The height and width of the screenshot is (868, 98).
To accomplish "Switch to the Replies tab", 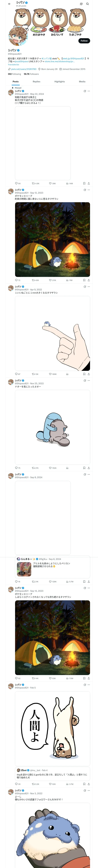I will coord(36,82).
